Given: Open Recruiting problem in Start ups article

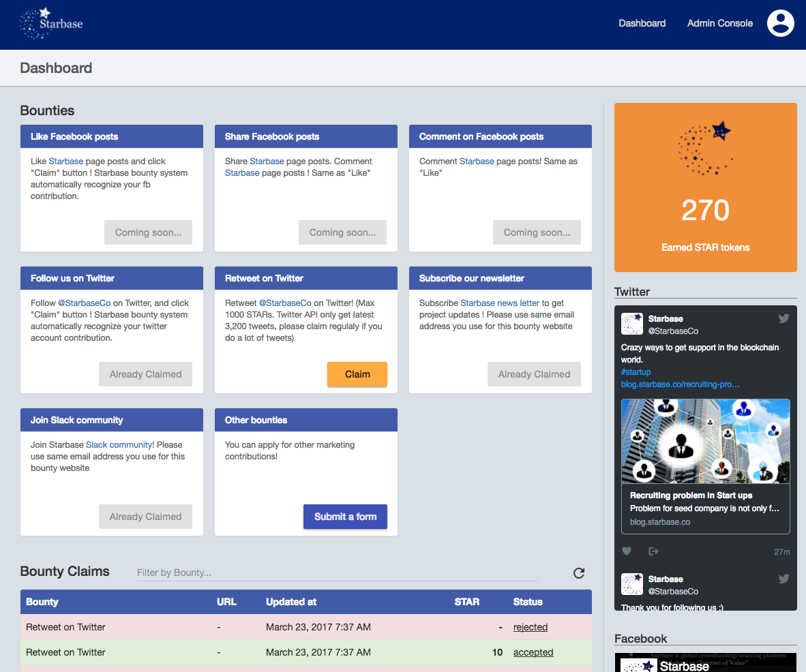Looking at the screenshot, I should pos(691,495).
